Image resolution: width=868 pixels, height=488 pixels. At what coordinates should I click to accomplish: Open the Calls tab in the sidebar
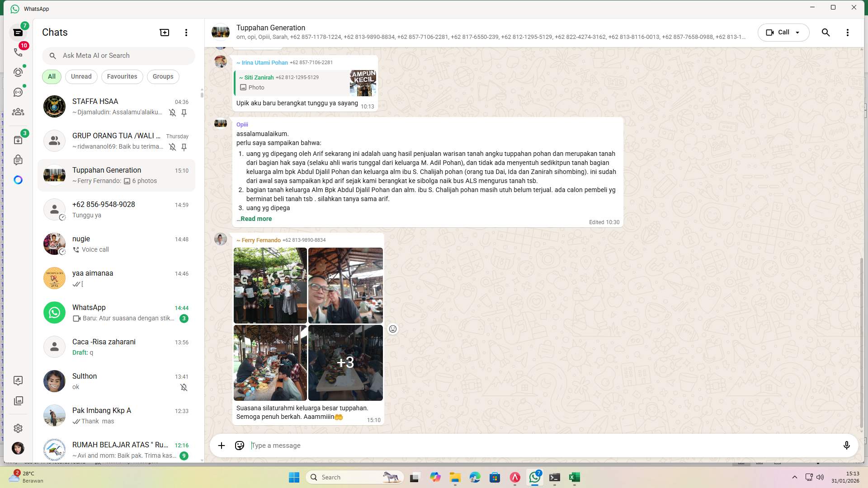(x=18, y=52)
